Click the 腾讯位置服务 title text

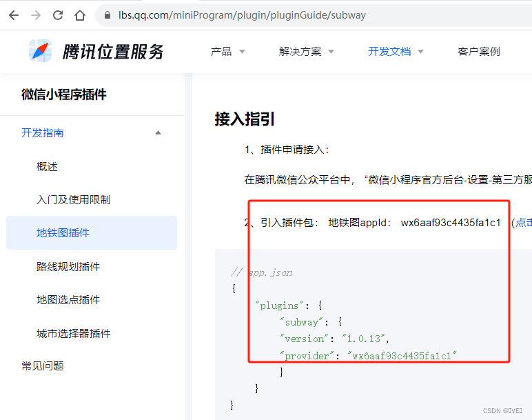pyautogui.click(x=113, y=52)
